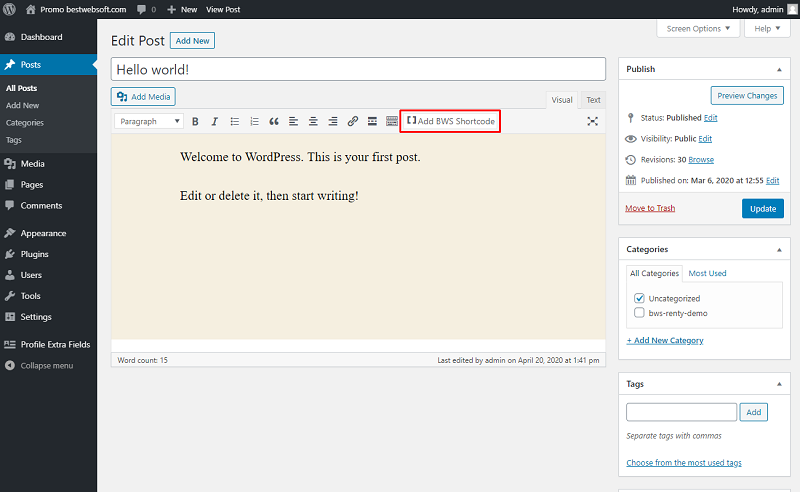Select All Posts submenu item

[21, 88]
